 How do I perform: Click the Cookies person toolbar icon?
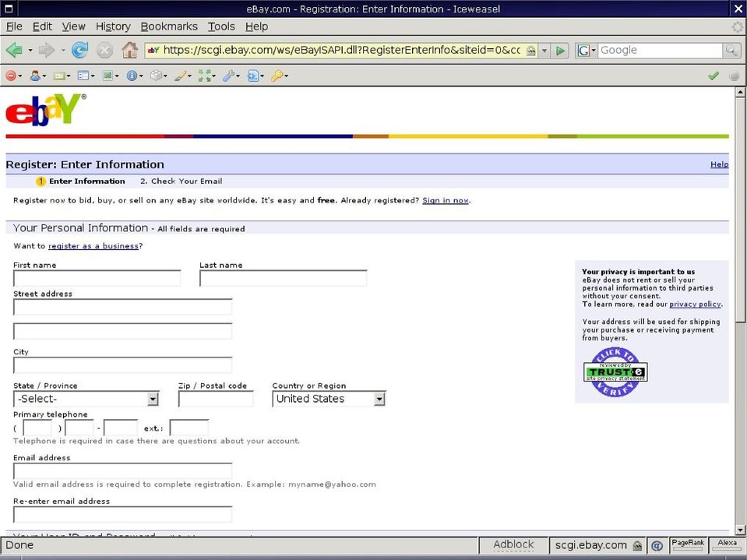(x=35, y=76)
